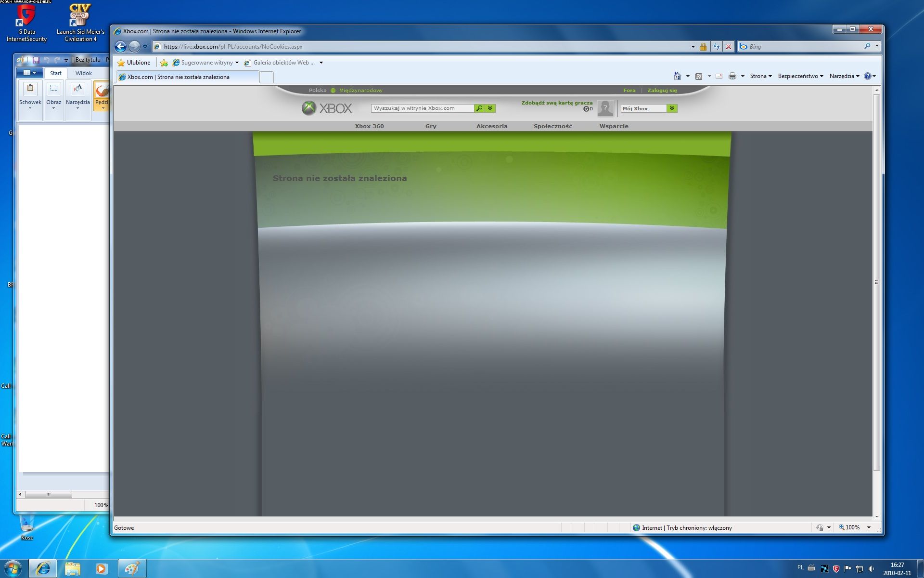924x578 pixels.
Task: Click the Międzynarodowy region link
Action: [360, 91]
